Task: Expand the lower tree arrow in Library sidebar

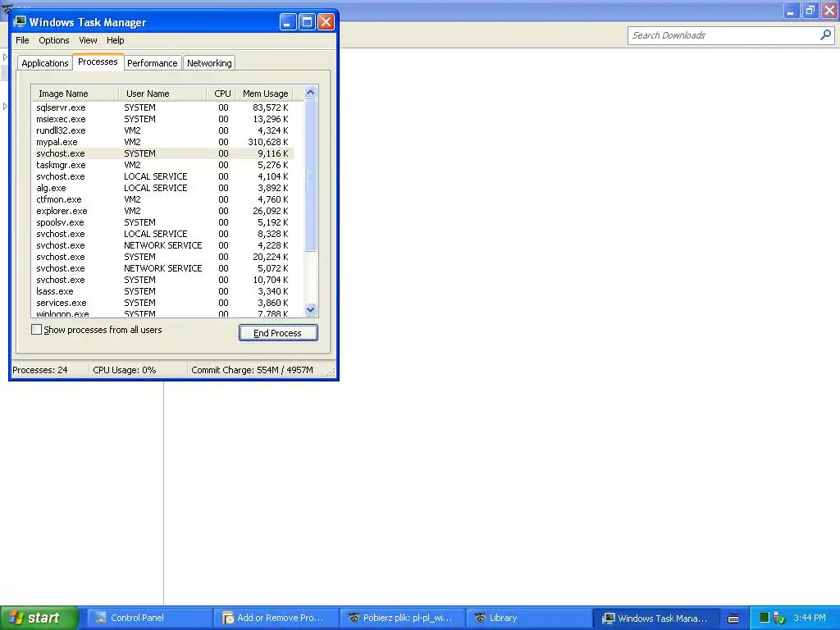Action: [x=5, y=106]
